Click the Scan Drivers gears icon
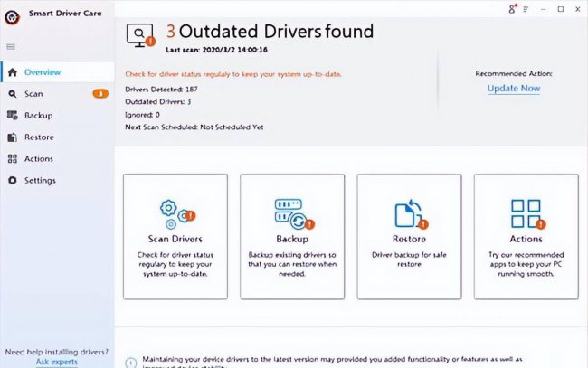This screenshot has width=588, height=368. click(177, 214)
